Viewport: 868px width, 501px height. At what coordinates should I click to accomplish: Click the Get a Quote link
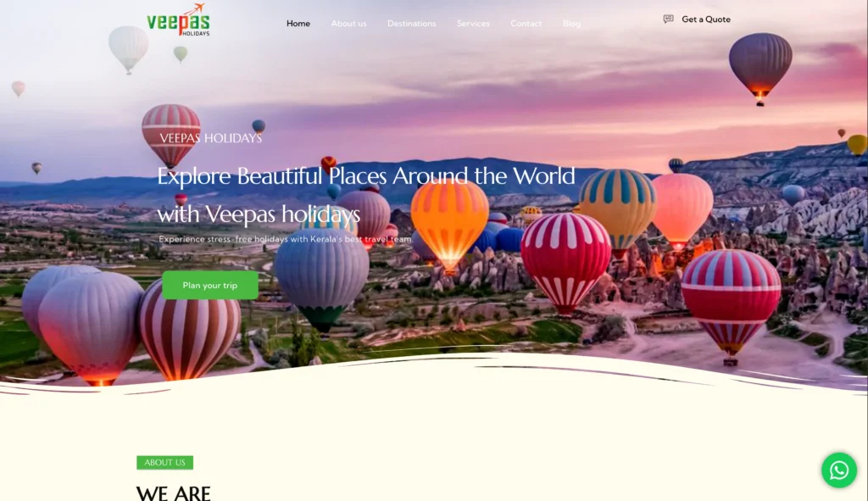(704, 19)
